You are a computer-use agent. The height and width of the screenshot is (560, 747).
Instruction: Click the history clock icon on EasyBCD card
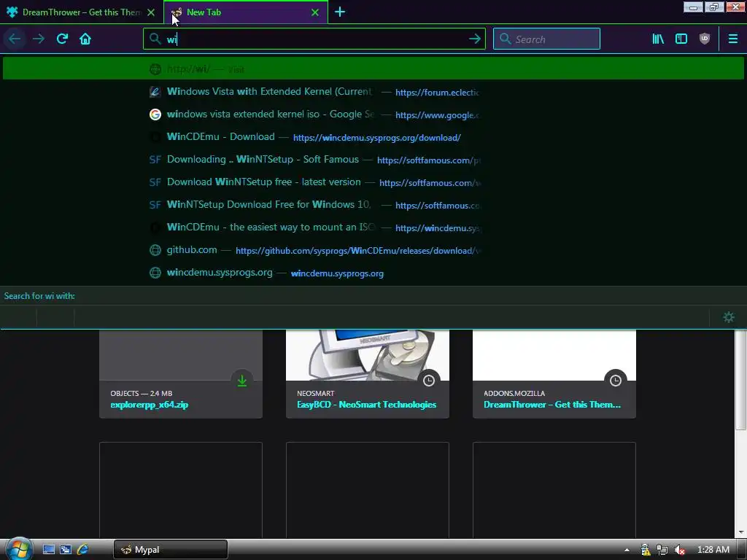(x=429, y=381)
